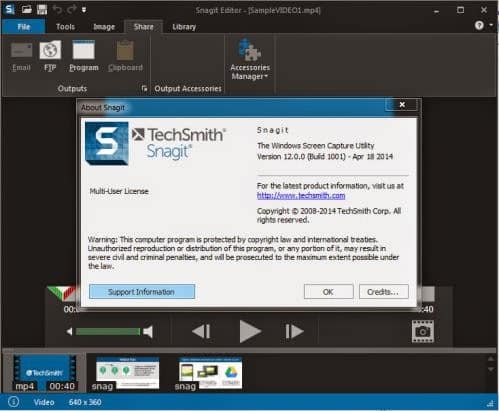Click the Multi-User License text
499x411 pixels.
pyautogui.click(x=119, y=191)
